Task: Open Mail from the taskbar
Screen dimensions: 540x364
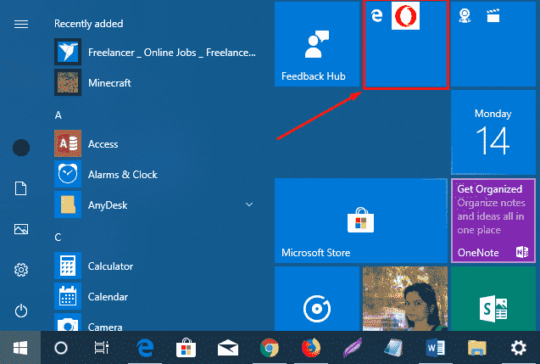Action: [x=228, y=348]
